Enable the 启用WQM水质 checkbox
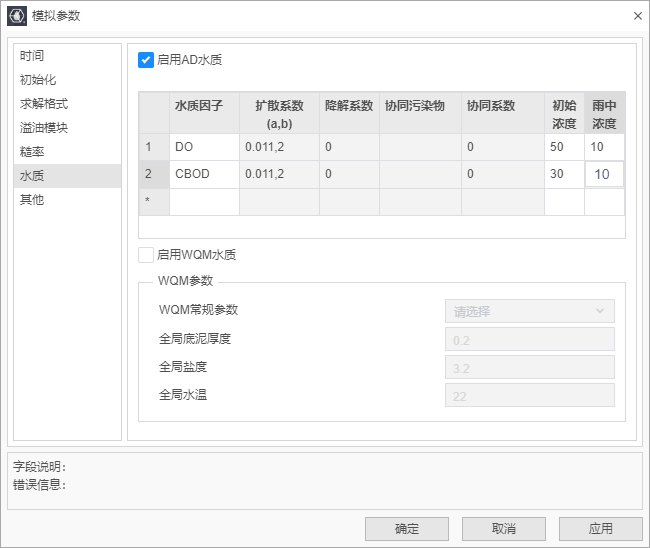650x548 pixels. [x=146, y=255]
